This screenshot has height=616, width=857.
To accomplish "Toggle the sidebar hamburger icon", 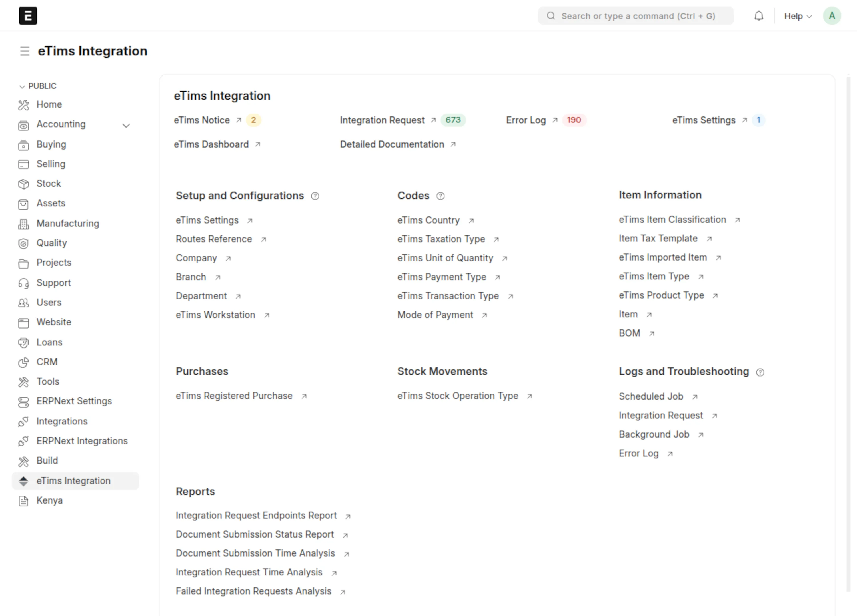I will [x=25, y=51].
